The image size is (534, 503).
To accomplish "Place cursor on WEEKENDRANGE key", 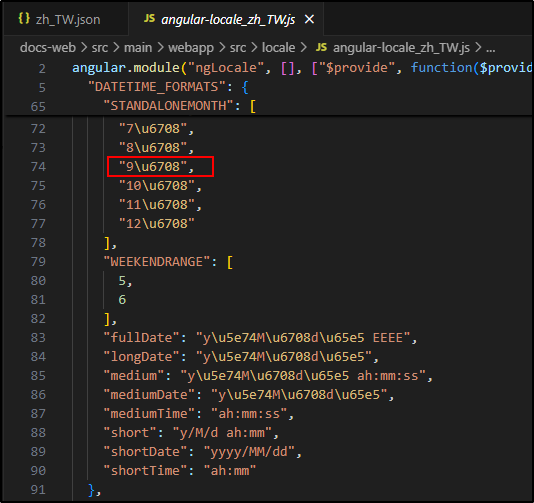I will coord(157,262).
